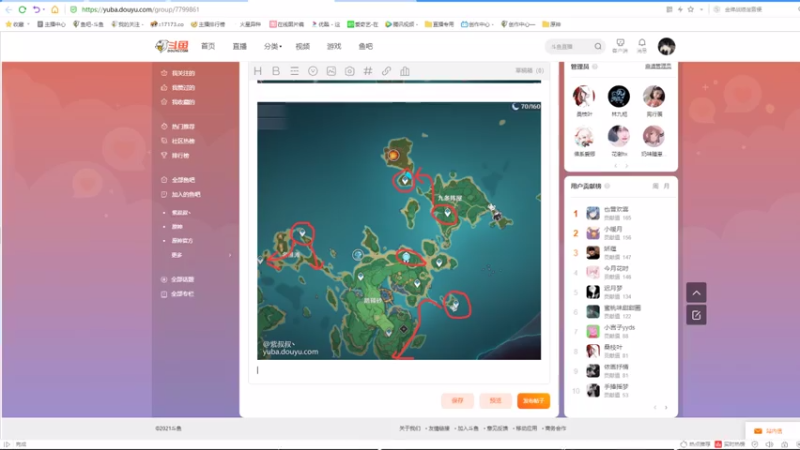Toggle bold with the B icon
This screenshot has width=800, height=450.
click(276, 71)
